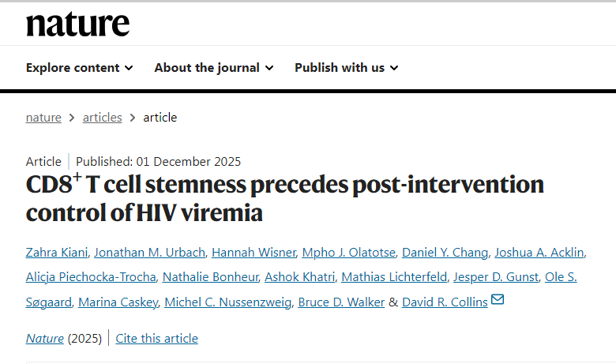Click the article title heading
This screenshot has height=364, width=616.
284,198
